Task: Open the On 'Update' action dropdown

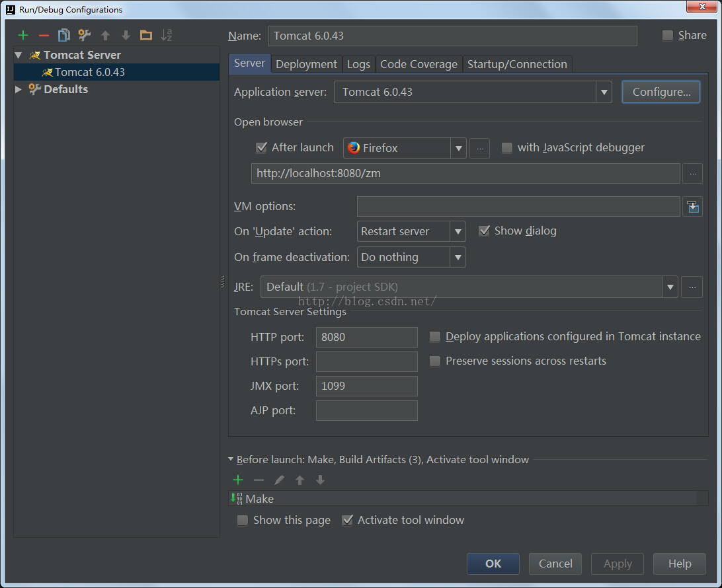Action: [x=458, y=231]
